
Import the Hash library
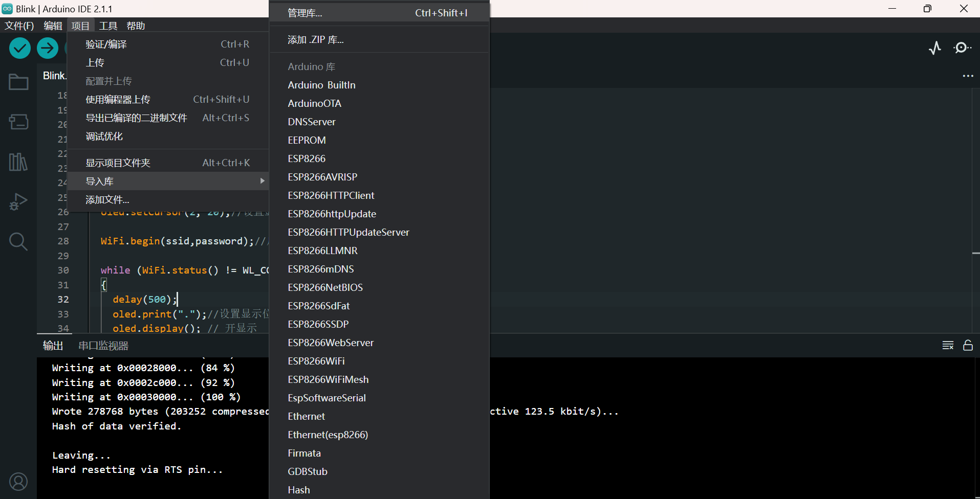click(x=379, y=490)
